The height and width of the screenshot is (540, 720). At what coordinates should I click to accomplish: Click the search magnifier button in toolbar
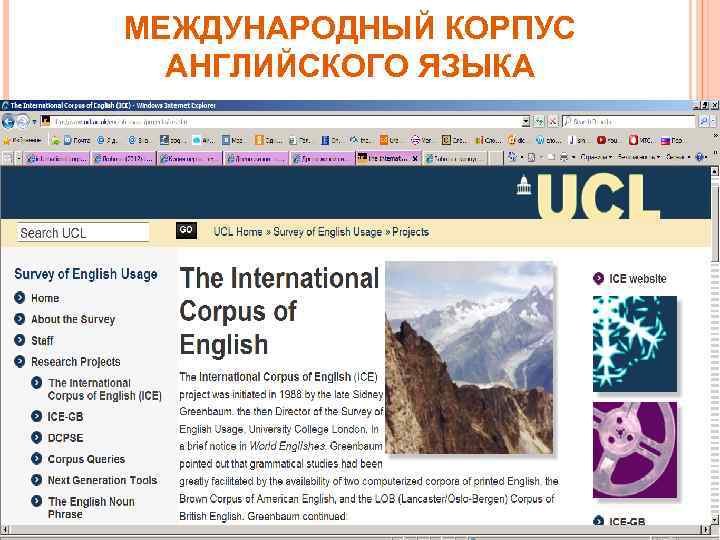[703, 122]
